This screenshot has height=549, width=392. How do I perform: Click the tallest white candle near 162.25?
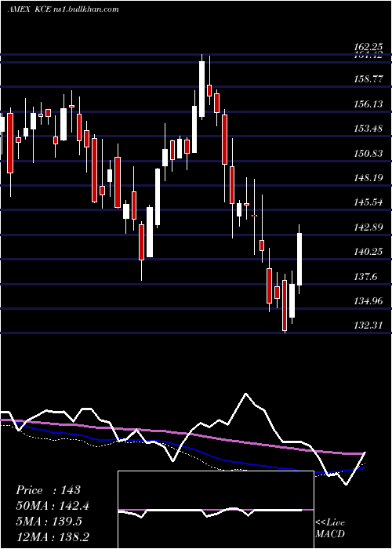tap(201, 89)
